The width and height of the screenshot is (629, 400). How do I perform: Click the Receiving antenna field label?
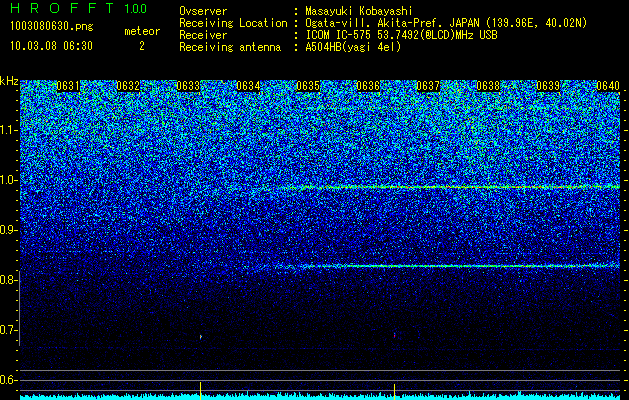(230, 47)
